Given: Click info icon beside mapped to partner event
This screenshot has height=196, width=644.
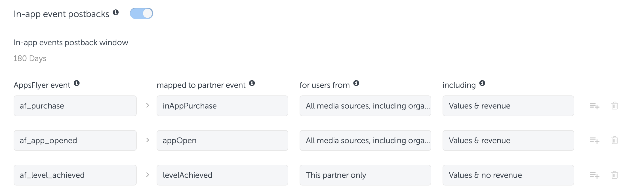Looking at the screenshot, I should click(252, 83).
